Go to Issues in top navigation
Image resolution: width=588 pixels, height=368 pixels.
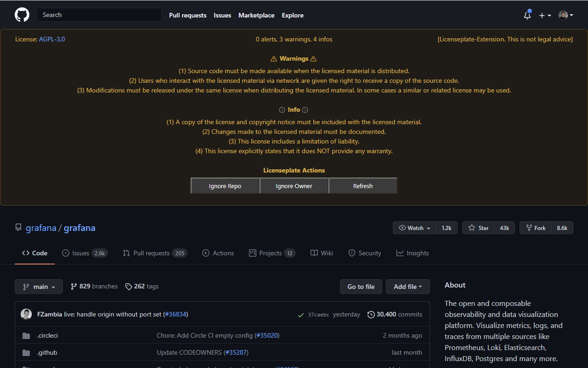(x=222, y=15)
